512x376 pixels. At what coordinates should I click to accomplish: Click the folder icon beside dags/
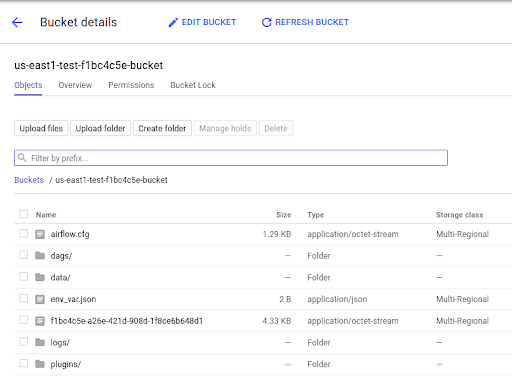point(40,256)
